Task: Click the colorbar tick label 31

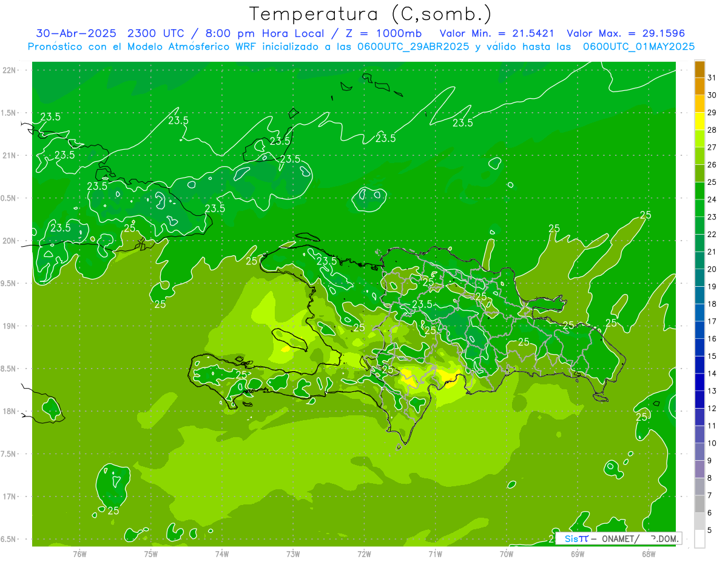Action: [x=712, y=78]
